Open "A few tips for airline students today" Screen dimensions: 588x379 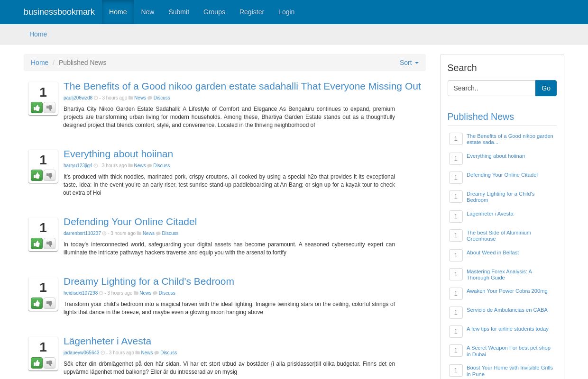(507, 329)
